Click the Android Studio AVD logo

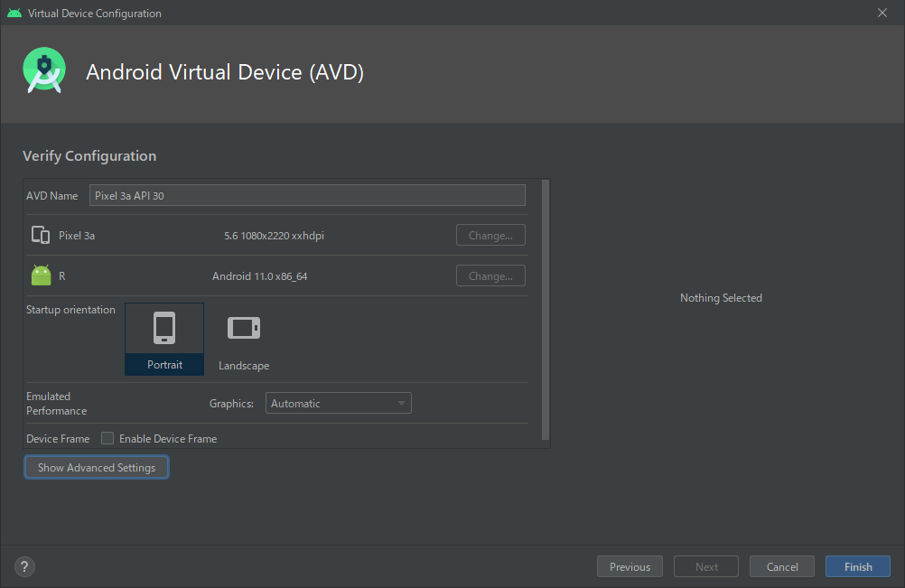coord(44,70)
